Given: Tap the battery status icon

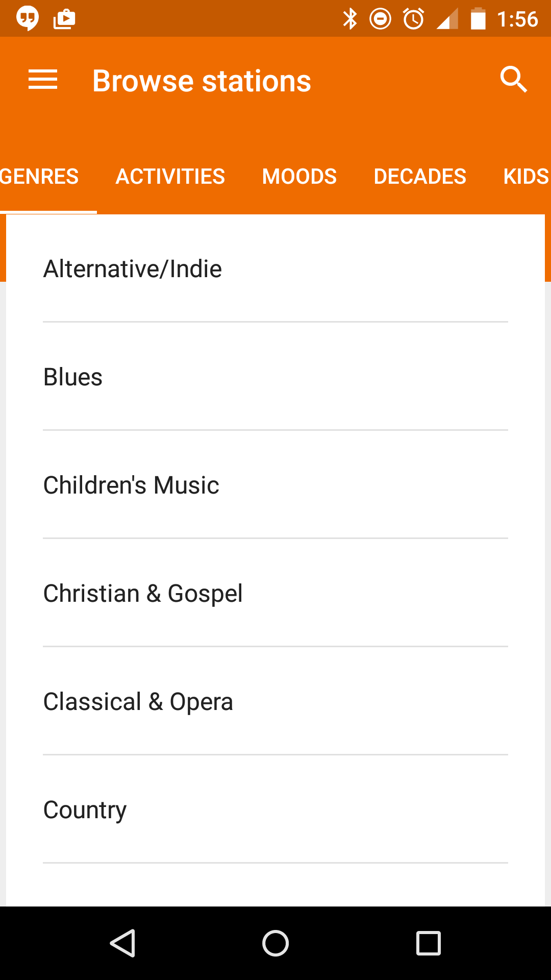Looking at the screenshot, I should (478, 19).
